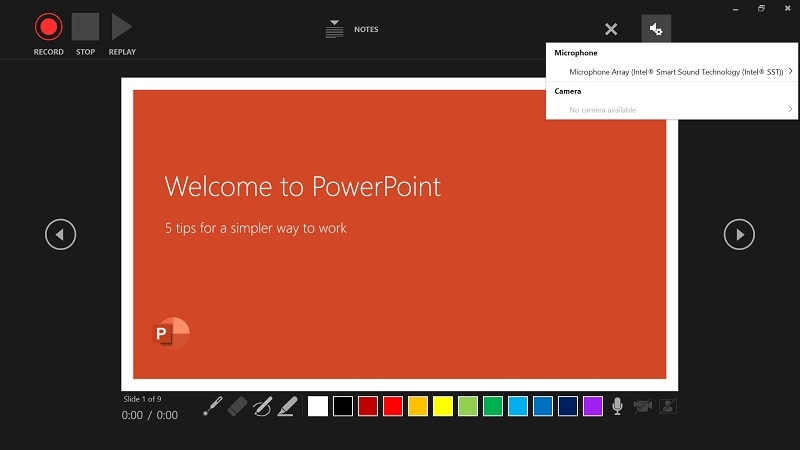800x450 pixels.
Task: Pick the yellow ink color swatch
Action: tap(442, 406)
